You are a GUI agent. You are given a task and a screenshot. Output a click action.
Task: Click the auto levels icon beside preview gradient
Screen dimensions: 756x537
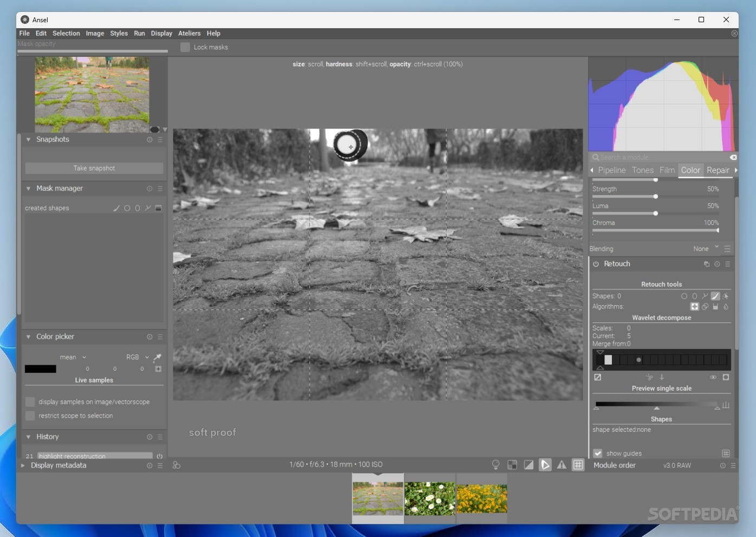pyautogui.click(x=726, y=405)
